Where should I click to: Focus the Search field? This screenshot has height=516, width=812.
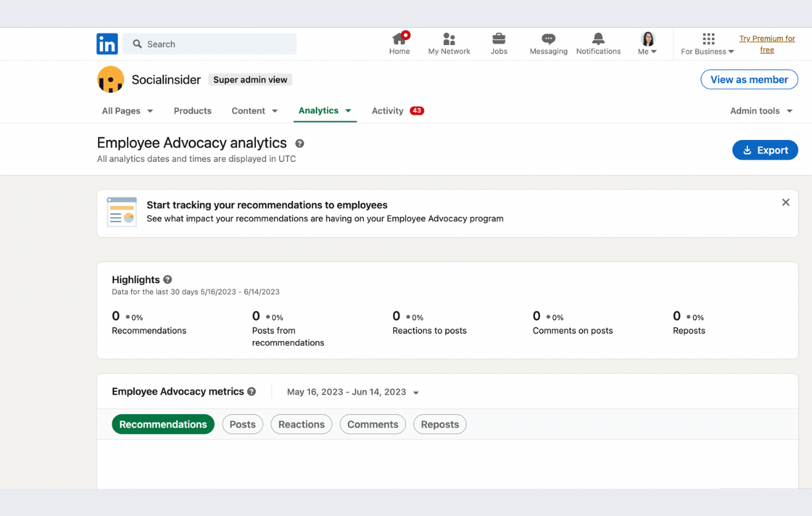(209, 44)
